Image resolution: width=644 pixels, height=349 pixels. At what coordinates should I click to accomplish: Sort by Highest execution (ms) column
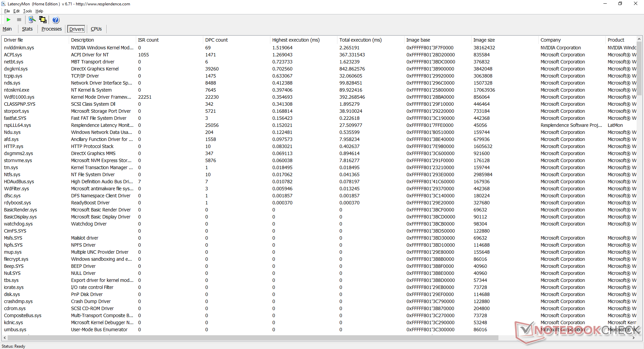[304, 40]
